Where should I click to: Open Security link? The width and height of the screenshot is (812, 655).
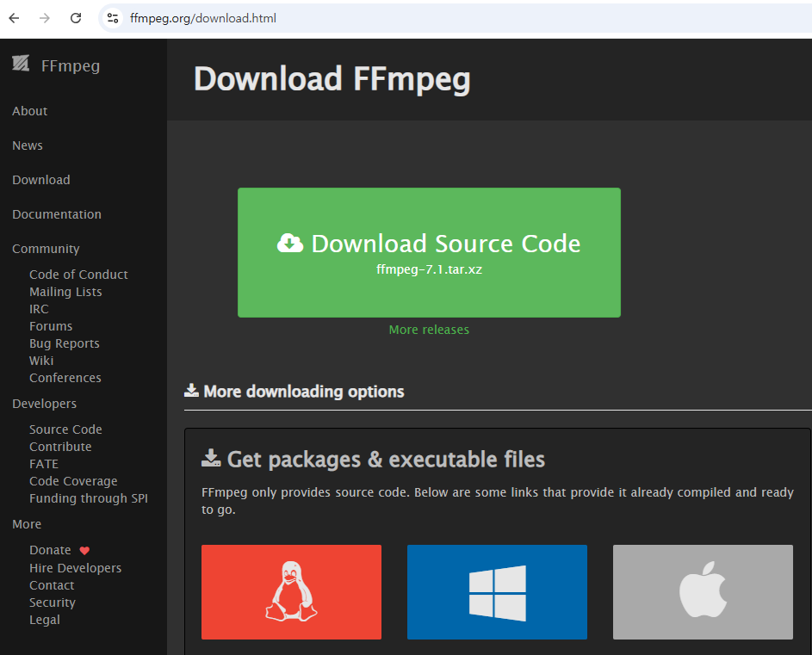(53, 602)
